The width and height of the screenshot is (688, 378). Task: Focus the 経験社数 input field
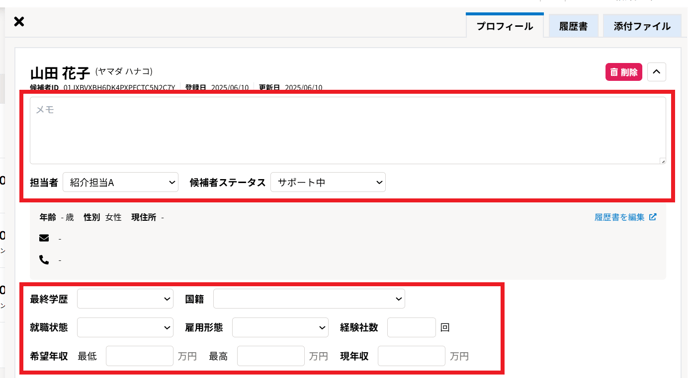(412, 328)
